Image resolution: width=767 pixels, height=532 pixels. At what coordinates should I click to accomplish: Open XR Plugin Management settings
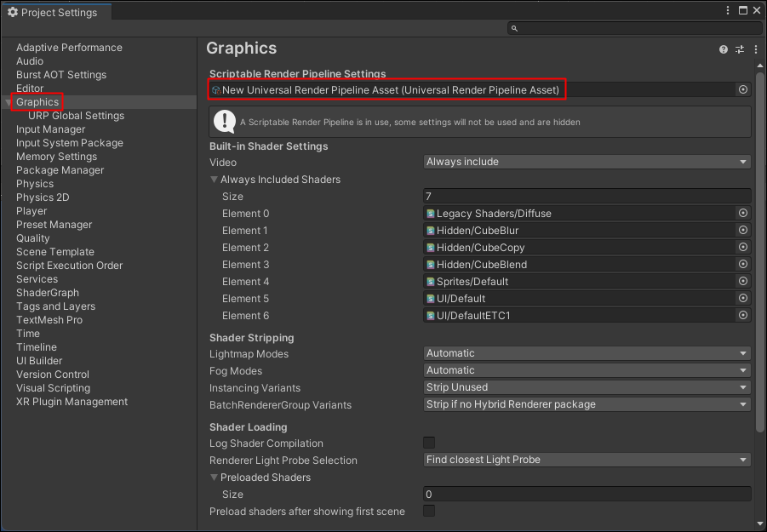pos(72,402)
